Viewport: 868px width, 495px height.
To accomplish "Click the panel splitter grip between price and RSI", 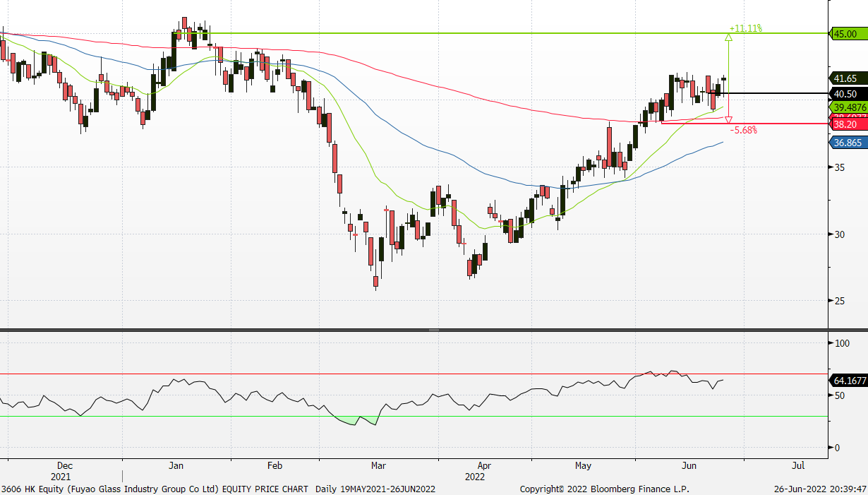I will pos(433,330).
